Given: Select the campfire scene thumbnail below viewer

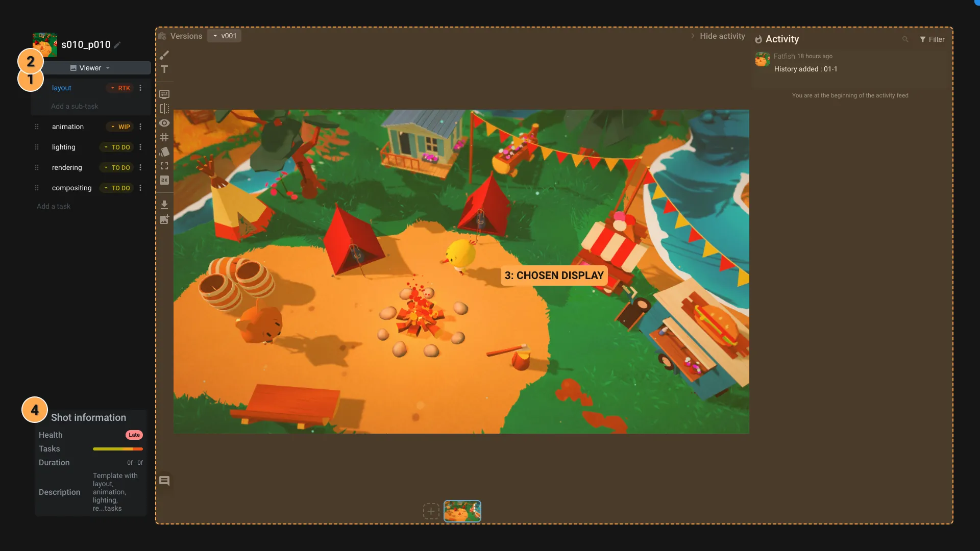Looking at the screenshot, I should pyautogui.click(x=462, y=511).
